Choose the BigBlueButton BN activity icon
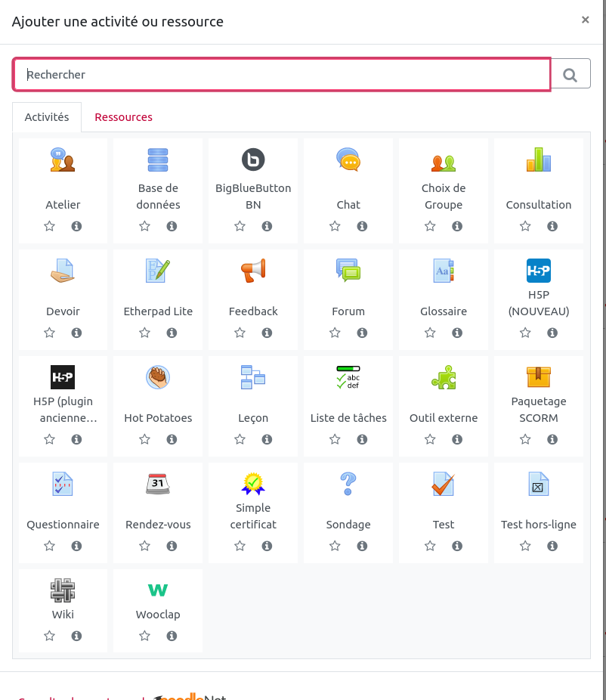The height and width of the screenshot is (700, 606). tap(253, 160)
